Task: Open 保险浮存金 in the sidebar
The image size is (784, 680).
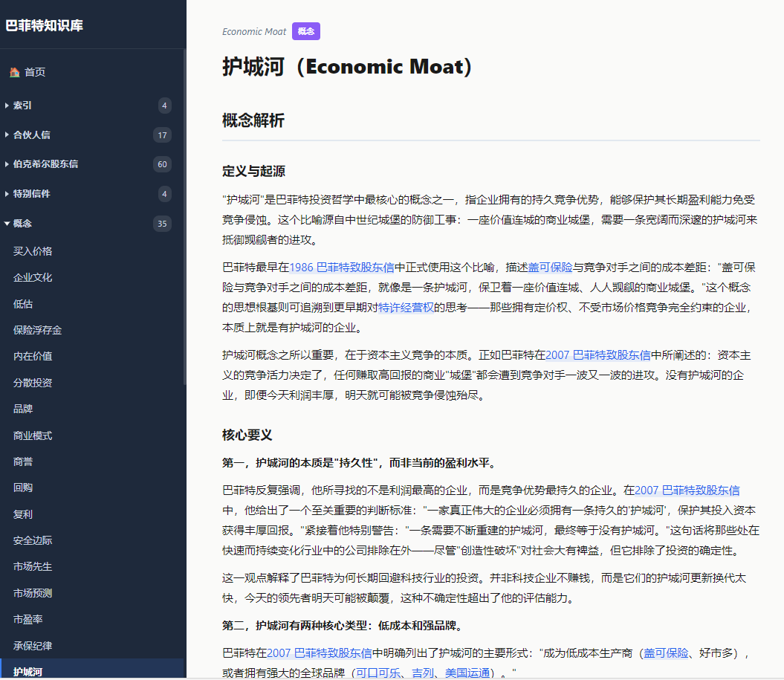Action: (37, 330)
